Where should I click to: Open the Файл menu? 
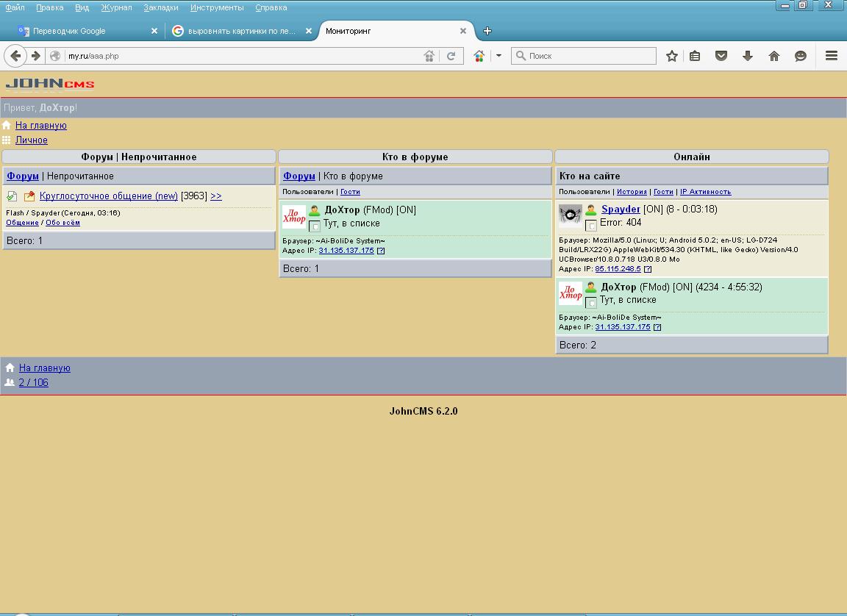pos(15,7)
